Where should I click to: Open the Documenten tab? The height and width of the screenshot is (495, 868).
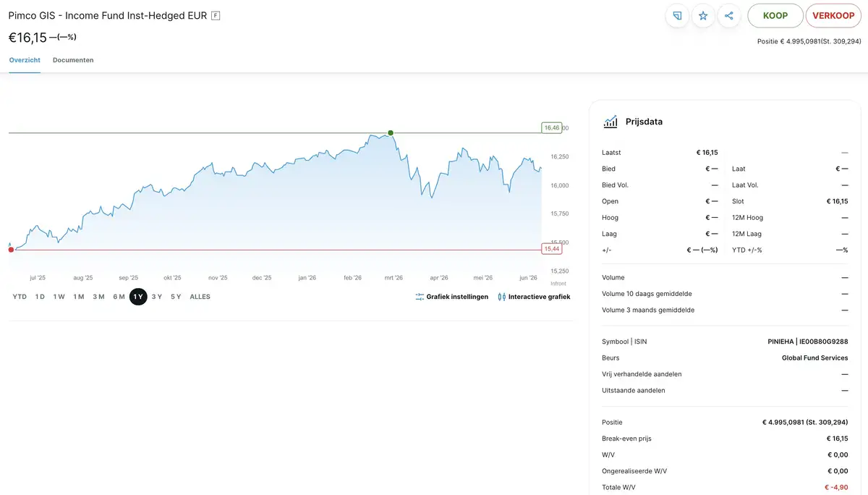coord(73,60)
